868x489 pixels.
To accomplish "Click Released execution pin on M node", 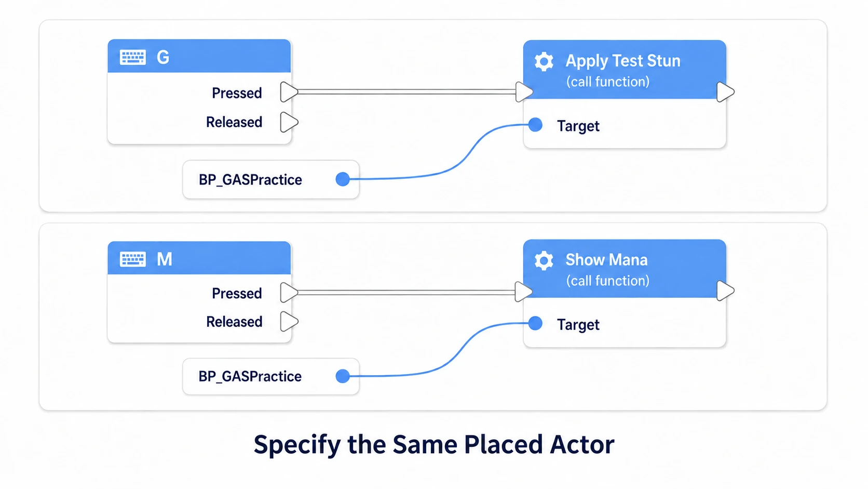I will click(x=289, y=322).
